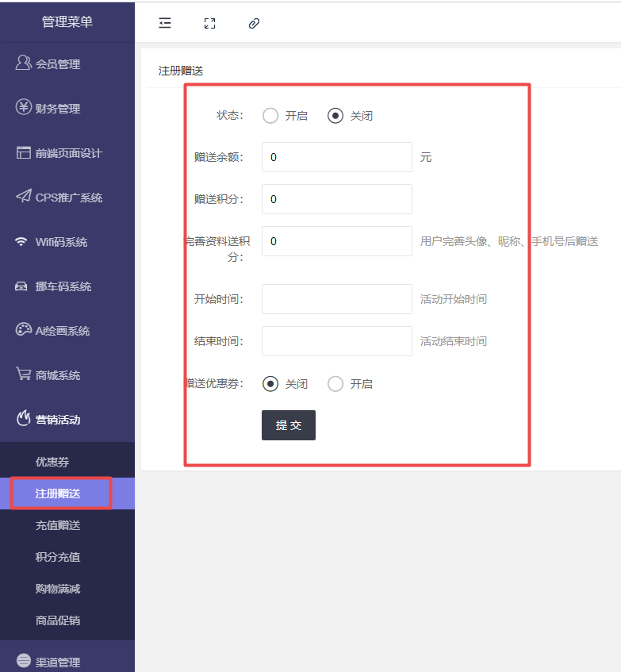Set 状态 to 关闭

335,116
